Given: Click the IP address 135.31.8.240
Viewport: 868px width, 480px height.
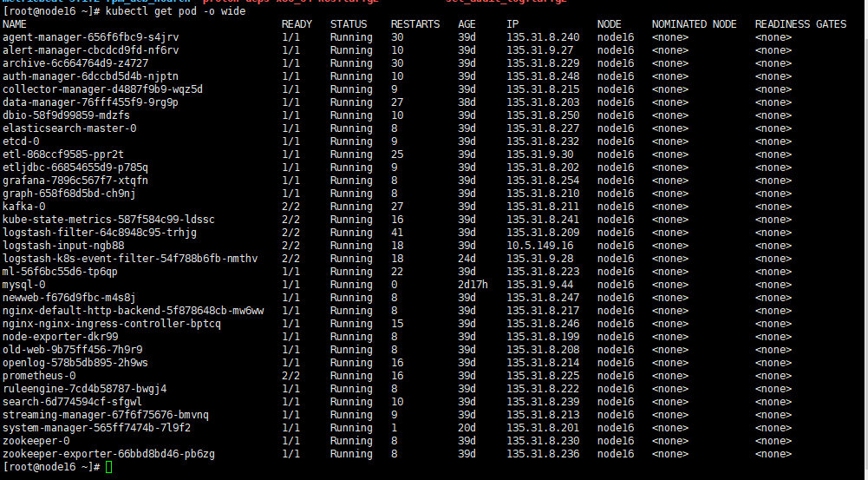Looking at the screenshot, I should click(x=543, y=37).
